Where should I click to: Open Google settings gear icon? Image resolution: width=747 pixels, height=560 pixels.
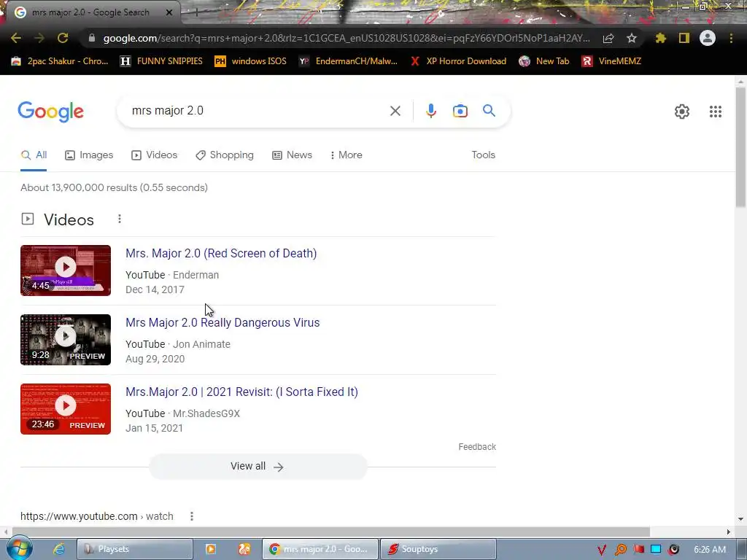pos(682,112)
